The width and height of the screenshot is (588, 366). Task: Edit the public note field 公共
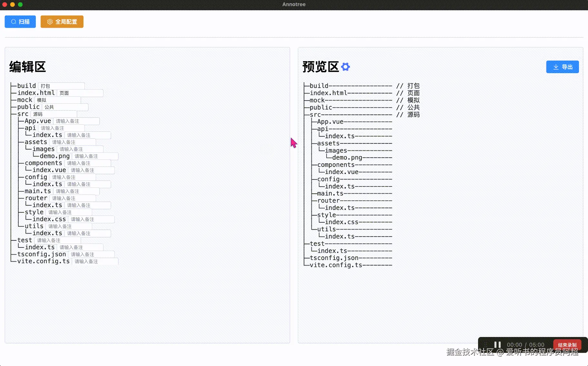pos(65,107)
